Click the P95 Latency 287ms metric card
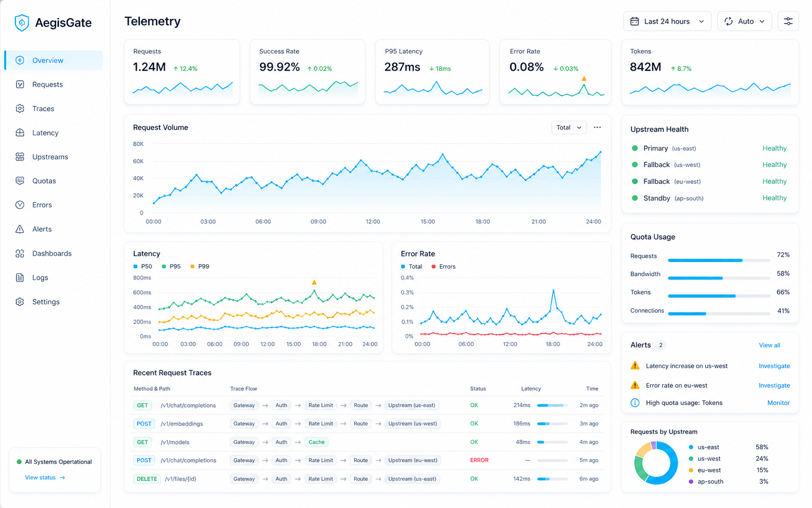 [x=432, y=72]
